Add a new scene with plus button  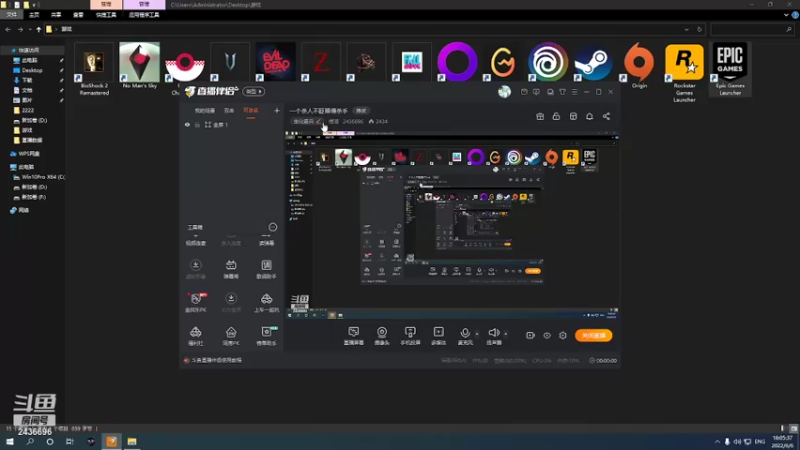(x=277, y=110)
